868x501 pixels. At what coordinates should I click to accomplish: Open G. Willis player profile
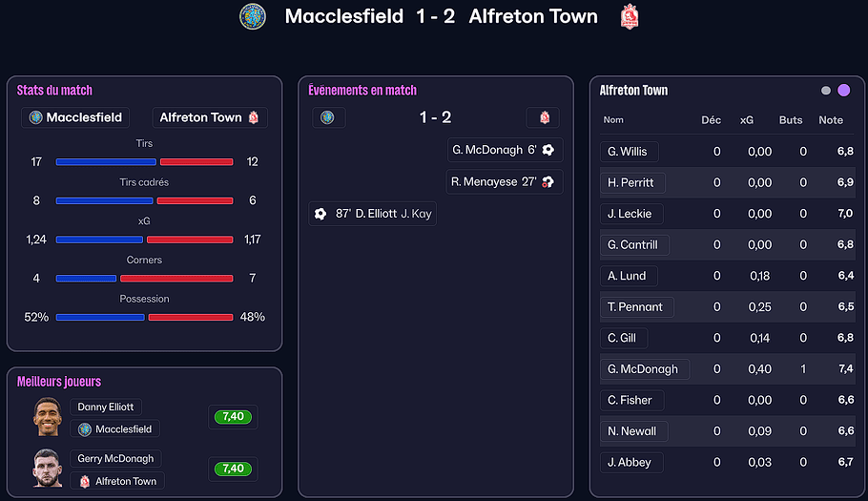(x=629, y=151)
